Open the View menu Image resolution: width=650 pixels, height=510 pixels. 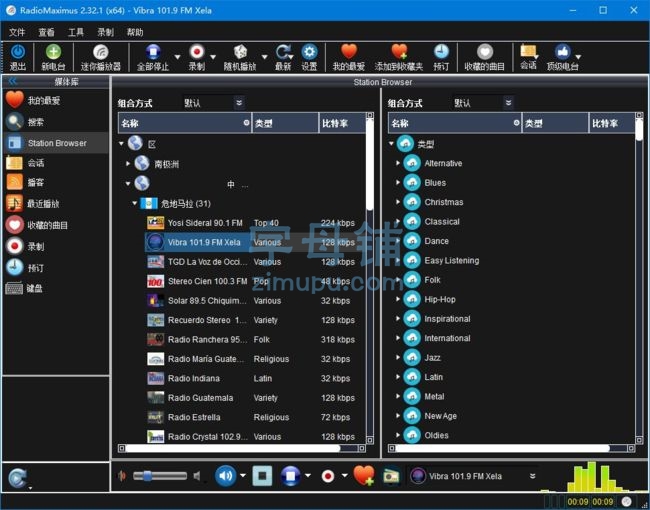click(46, 32)
